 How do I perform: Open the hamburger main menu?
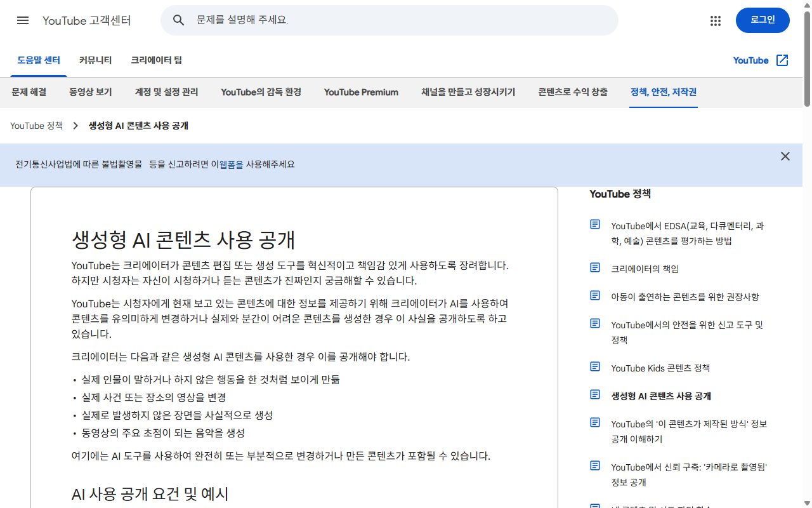tap(23, 20)
